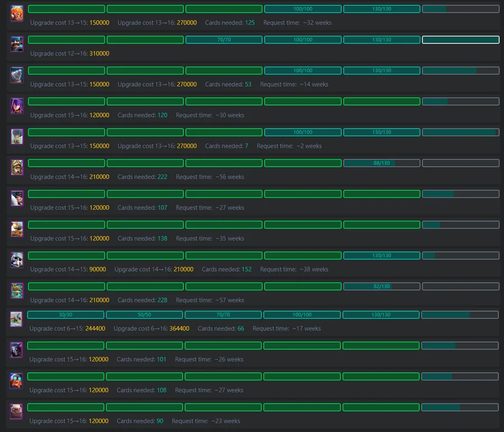Viewport: 504px width, 432px height.
Task: Click the 88/130 progress bar
Action: 381,163
